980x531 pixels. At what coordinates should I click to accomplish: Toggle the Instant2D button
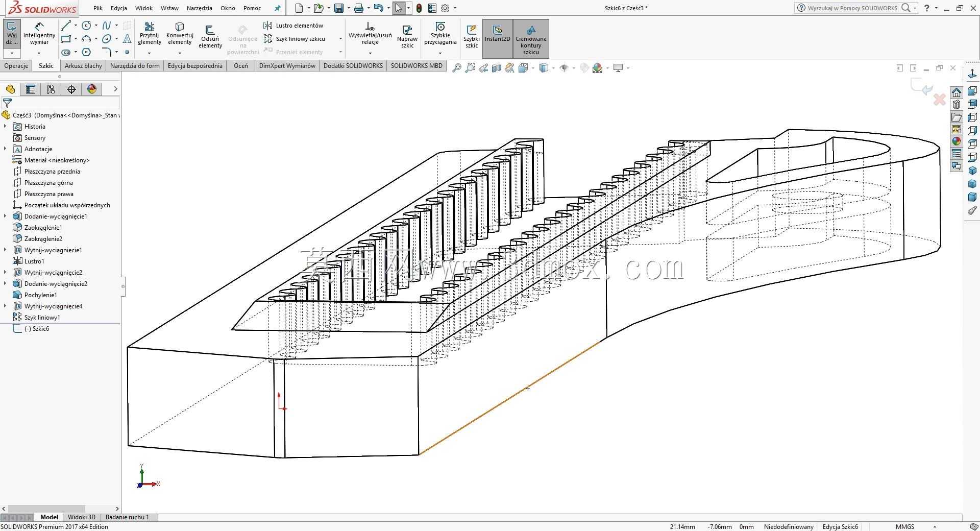point(498,38)
